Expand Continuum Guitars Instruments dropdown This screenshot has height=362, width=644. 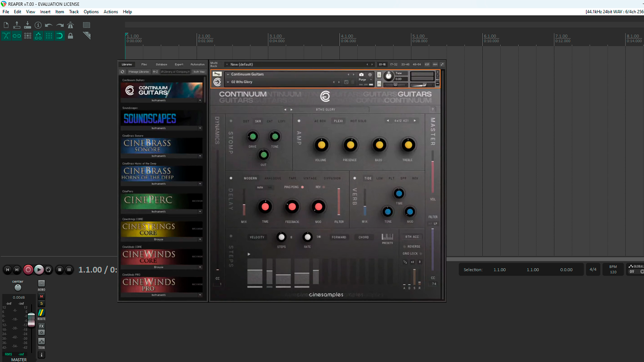[x=200, y=100]
